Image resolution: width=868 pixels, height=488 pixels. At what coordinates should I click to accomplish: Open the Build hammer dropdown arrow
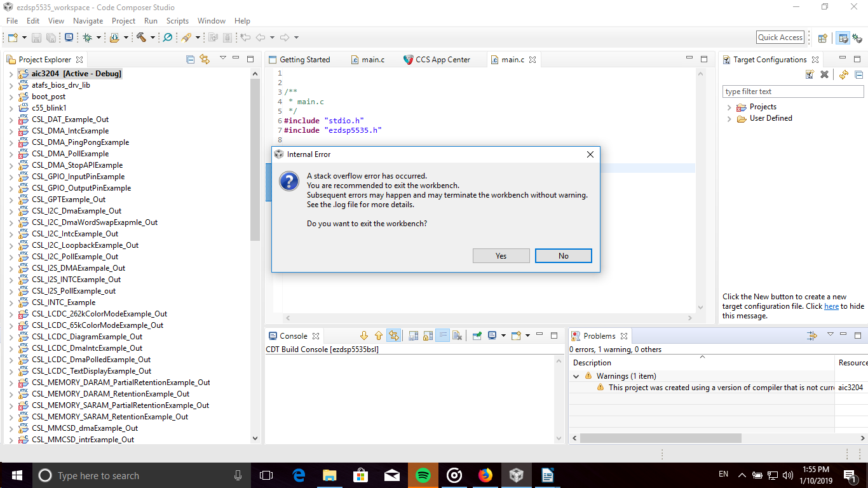(153, 37)
